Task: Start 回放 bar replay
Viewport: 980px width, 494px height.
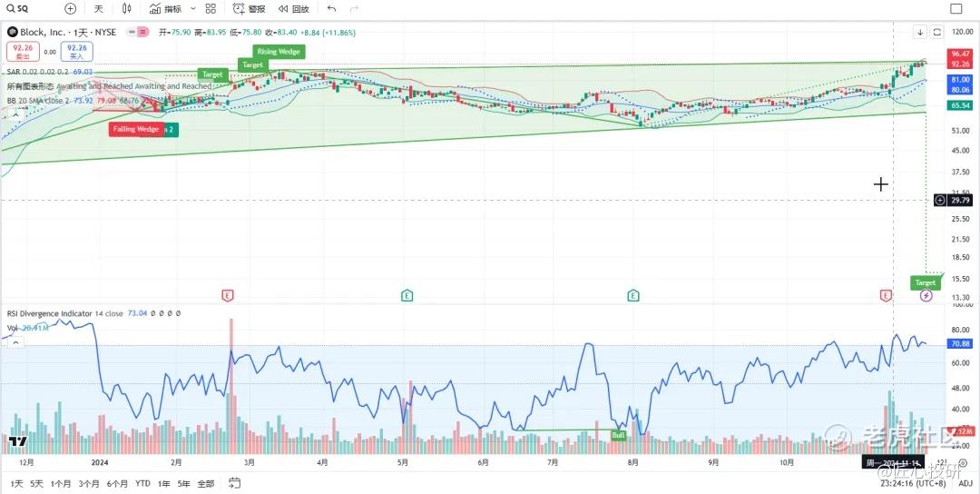Action: click(294, 9)
